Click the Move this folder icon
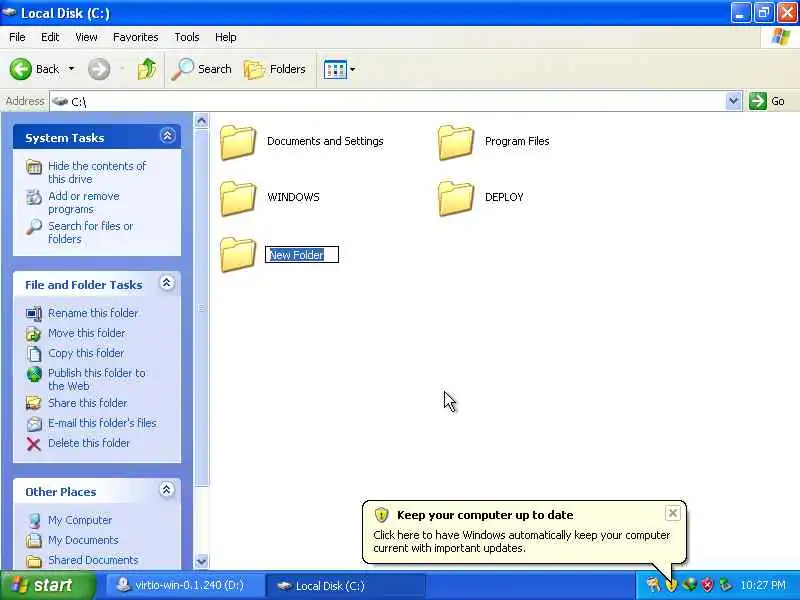 (x=34, y=334)
